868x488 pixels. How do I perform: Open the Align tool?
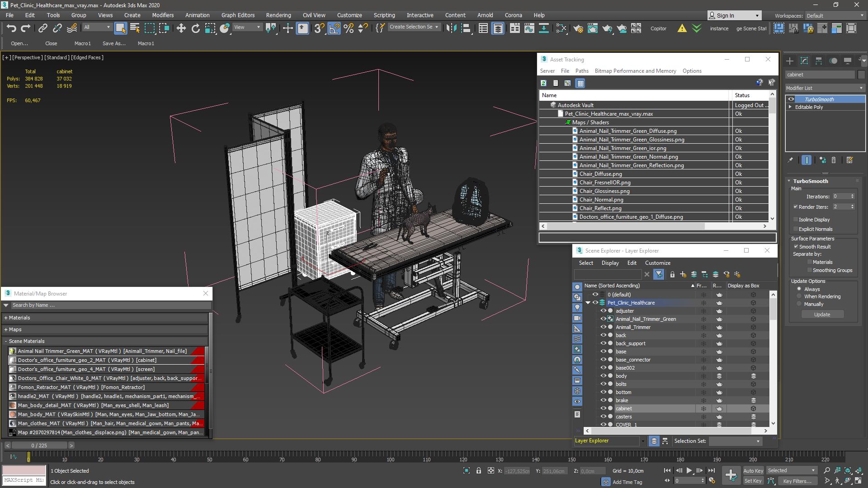(466, 28)
